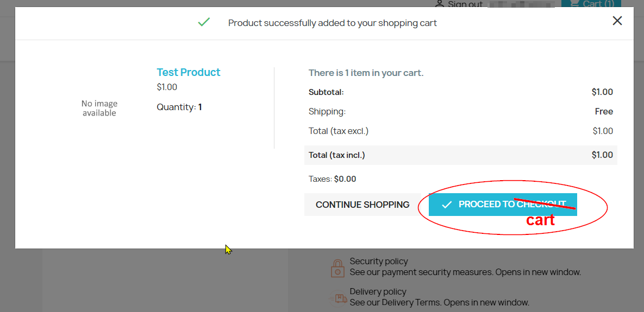The width and height of the screenshot is (644, 312).
Task: Click the Security policy text
Action: 379,261
